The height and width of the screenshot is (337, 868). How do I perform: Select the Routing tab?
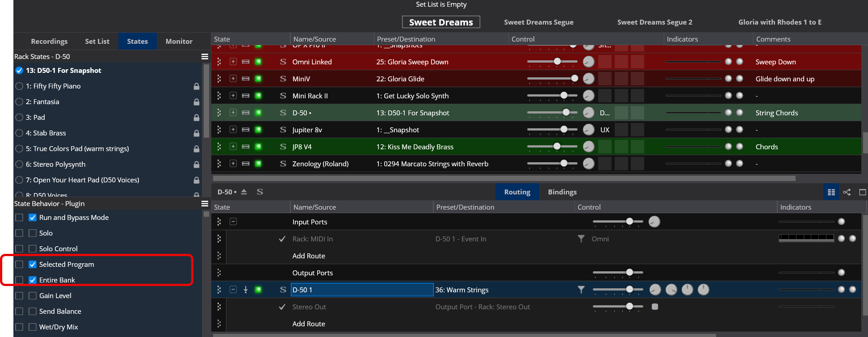(517, 192)
